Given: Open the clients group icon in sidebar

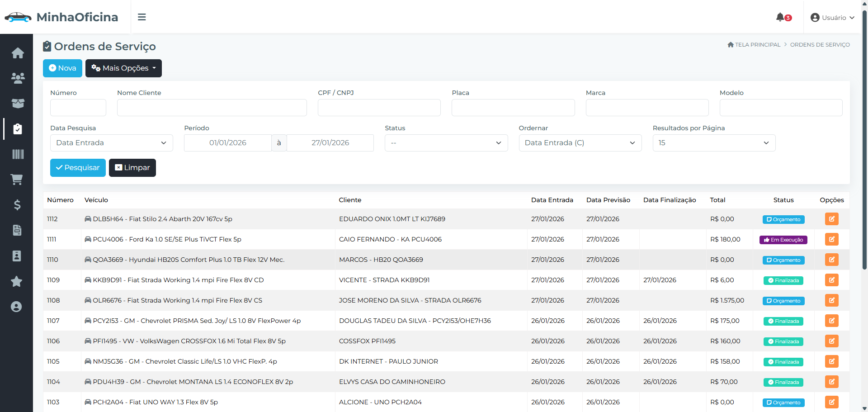Looking at the screenshot, I should pyautogui.click(x=18, y=78).
